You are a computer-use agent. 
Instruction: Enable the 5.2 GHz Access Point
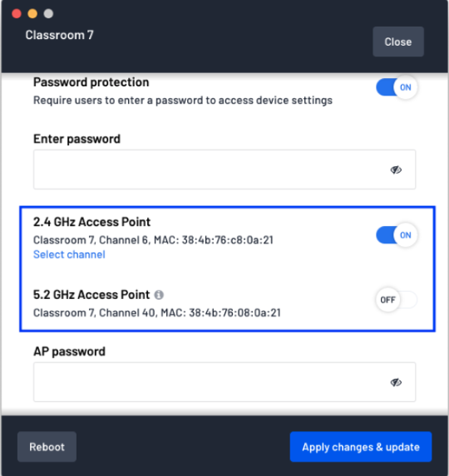point(397,300)
